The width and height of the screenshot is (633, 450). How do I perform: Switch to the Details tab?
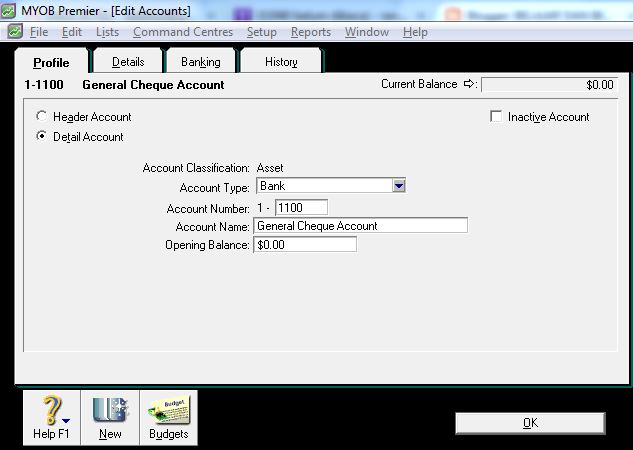pyautogui.click(x=128, y=62)
